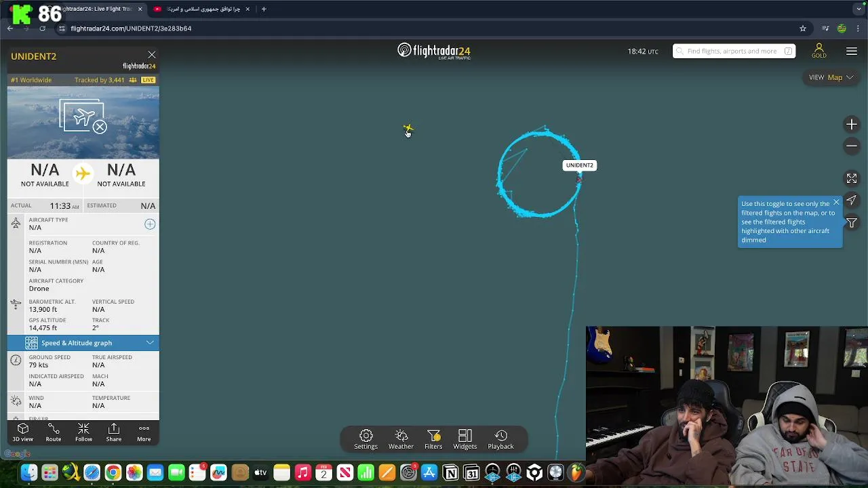This screenshot has height=488, width=868.
Task: Open the Weather layer options
Action: click(x=401, y=439)
